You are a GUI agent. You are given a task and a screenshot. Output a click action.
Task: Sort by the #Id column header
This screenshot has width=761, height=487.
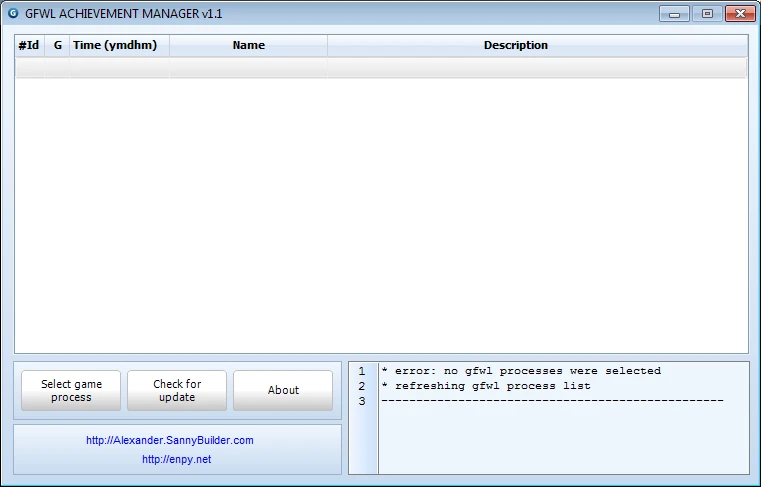29,45
